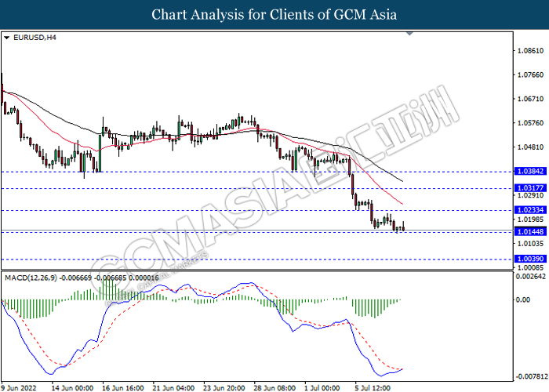Click the -0.007812 MACD scale value
The image size is (549, 392).
(531, 376)
